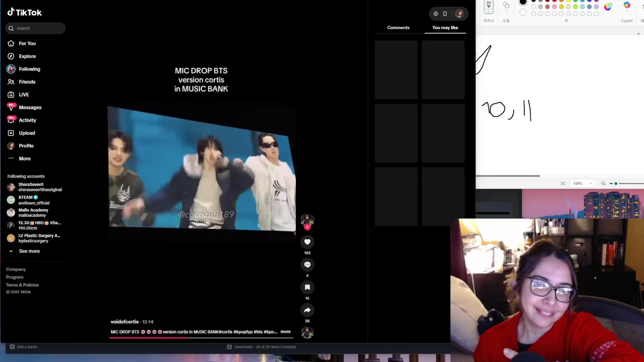The image size is (644, 362).
Task: Click the Company footer link
Action: [x=16, y=269]
